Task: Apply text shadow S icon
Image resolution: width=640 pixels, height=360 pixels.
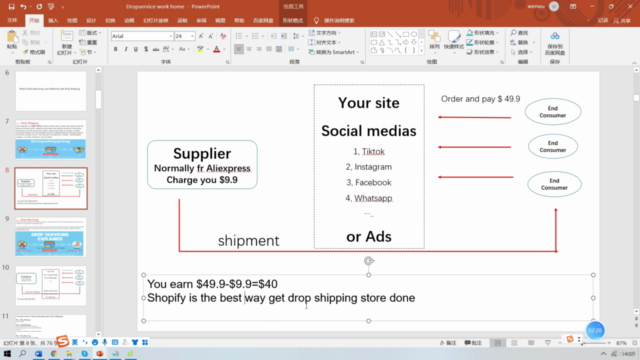Action: point(146,49)
